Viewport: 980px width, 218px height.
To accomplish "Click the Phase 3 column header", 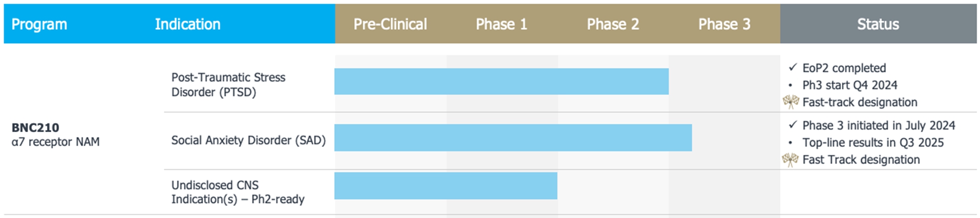I will (x=724, y=24).
